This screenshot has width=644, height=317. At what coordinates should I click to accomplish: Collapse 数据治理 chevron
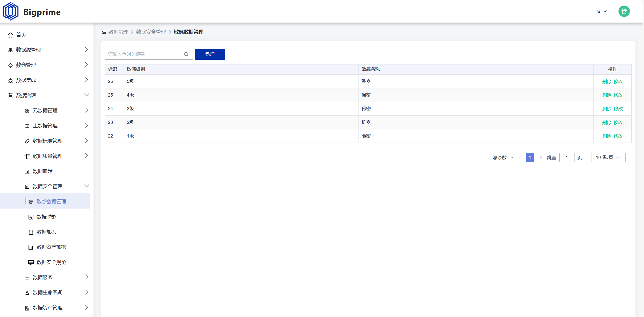pos(86,95)
